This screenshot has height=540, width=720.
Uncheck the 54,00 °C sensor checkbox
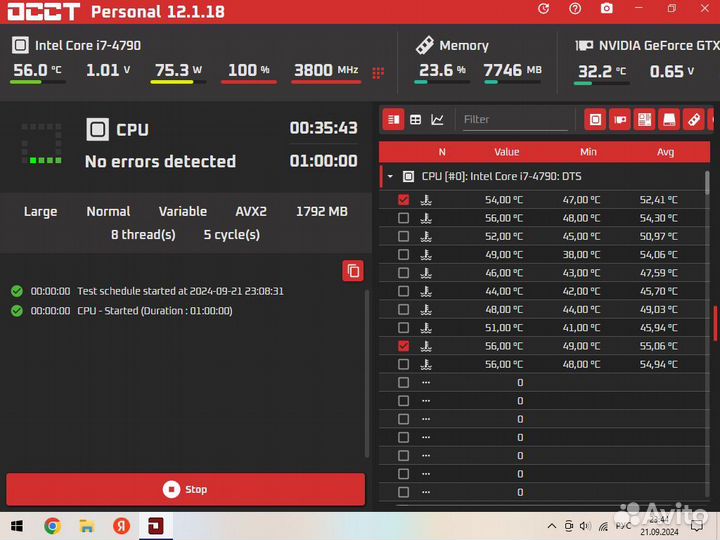pos(404,200)
